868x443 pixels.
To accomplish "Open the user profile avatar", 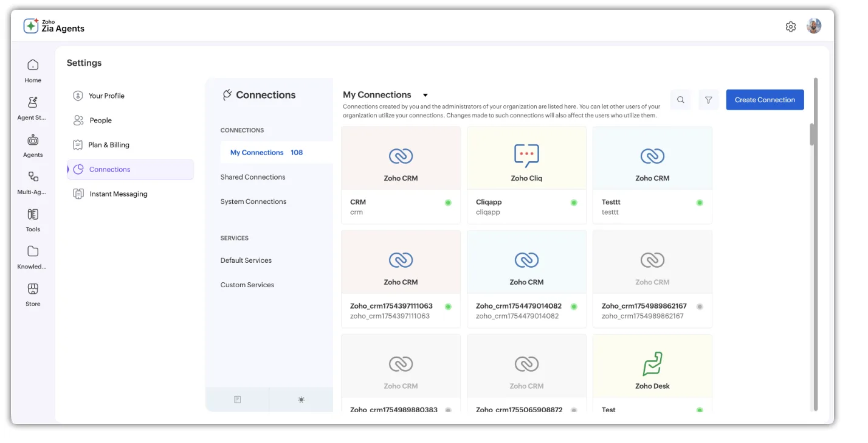I will pos(814,26).
